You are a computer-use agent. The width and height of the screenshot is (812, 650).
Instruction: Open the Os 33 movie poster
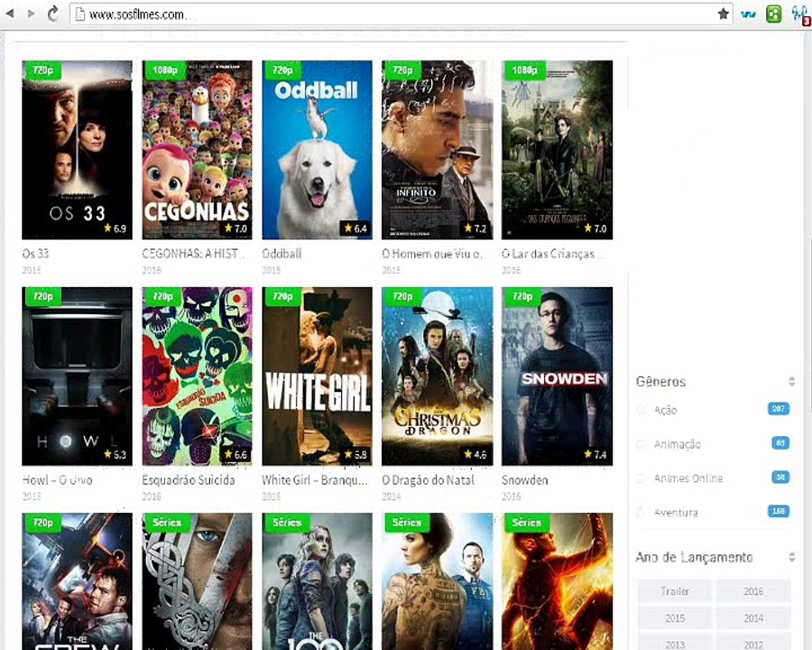pos(78,150)
